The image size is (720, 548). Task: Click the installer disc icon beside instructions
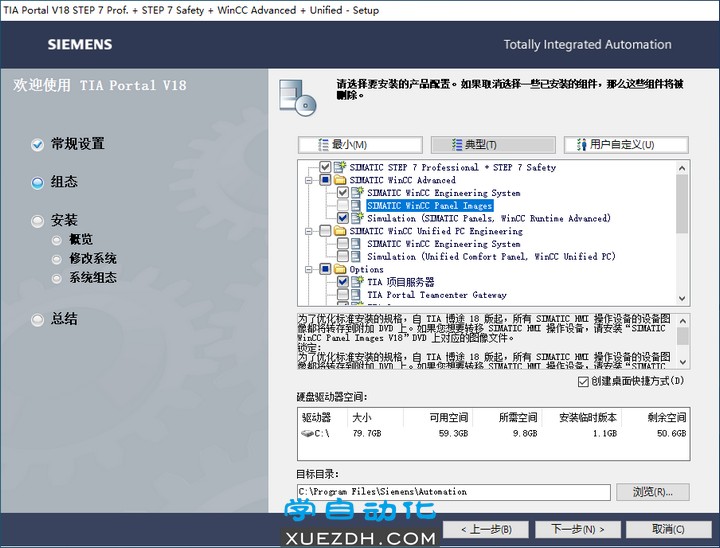click(298, 97)
